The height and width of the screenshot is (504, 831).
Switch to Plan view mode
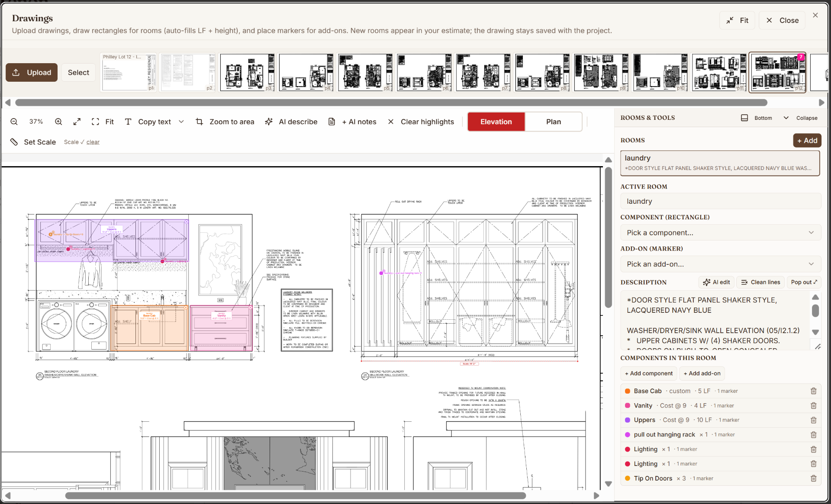point(553,122)
